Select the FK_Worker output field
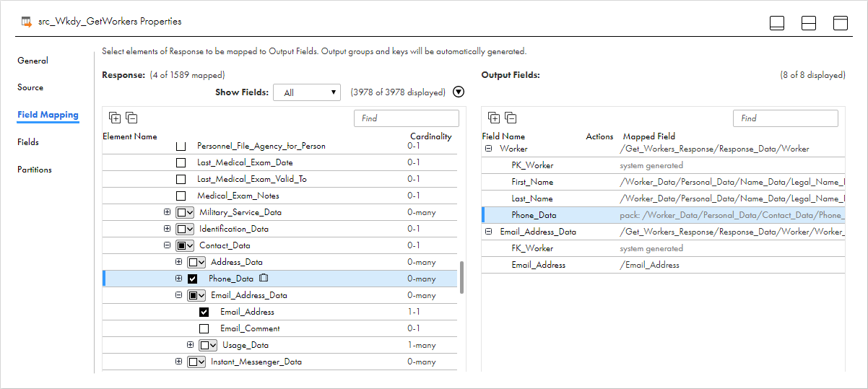The width and height of the screenshot is (868, 389). point(664,248)
